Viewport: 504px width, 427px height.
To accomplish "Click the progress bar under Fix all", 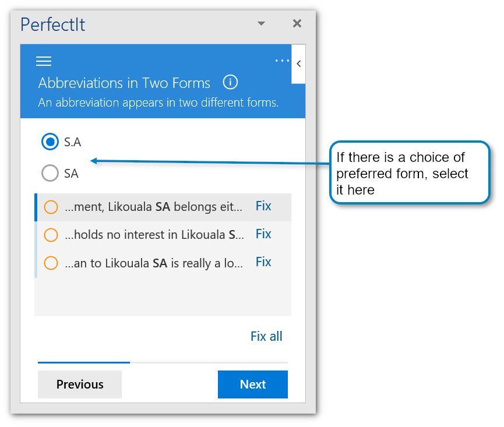I will (163, 362).
